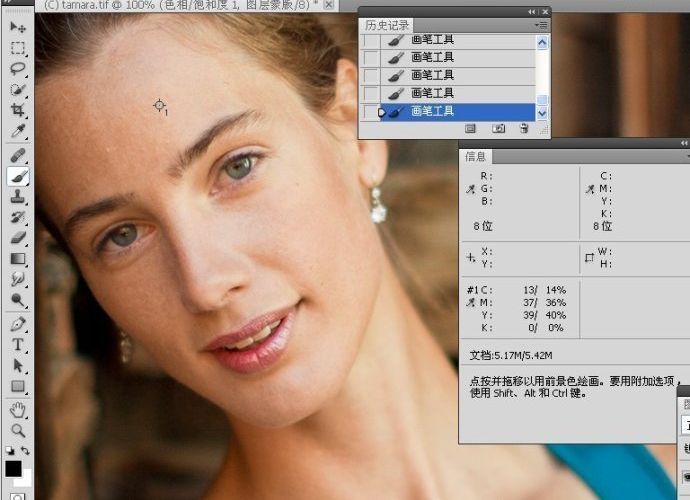The height and width of the screenshot is (500, 690).
Task: Delete current history state with trash icon
Action: 524,129
